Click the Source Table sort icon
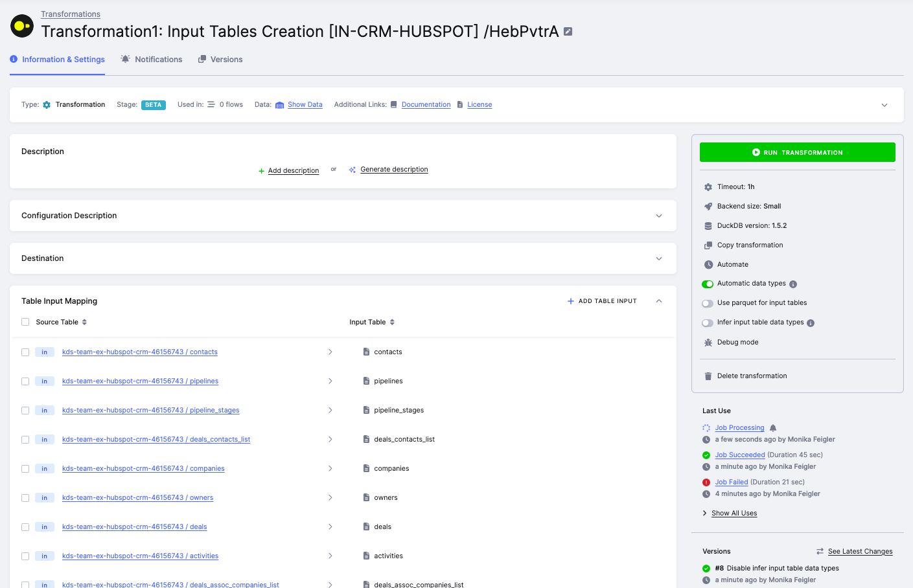This screenshot has width=913, height=588. (84, 322)
